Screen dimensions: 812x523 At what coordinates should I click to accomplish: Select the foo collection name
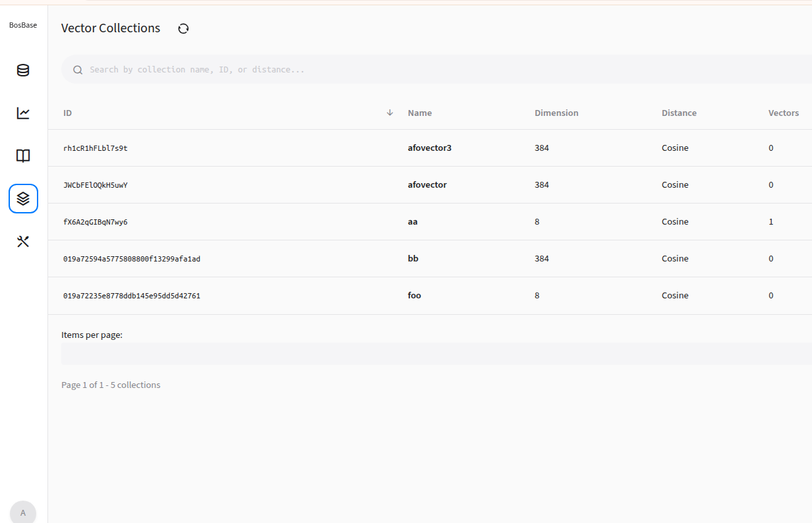pos(415,296)
